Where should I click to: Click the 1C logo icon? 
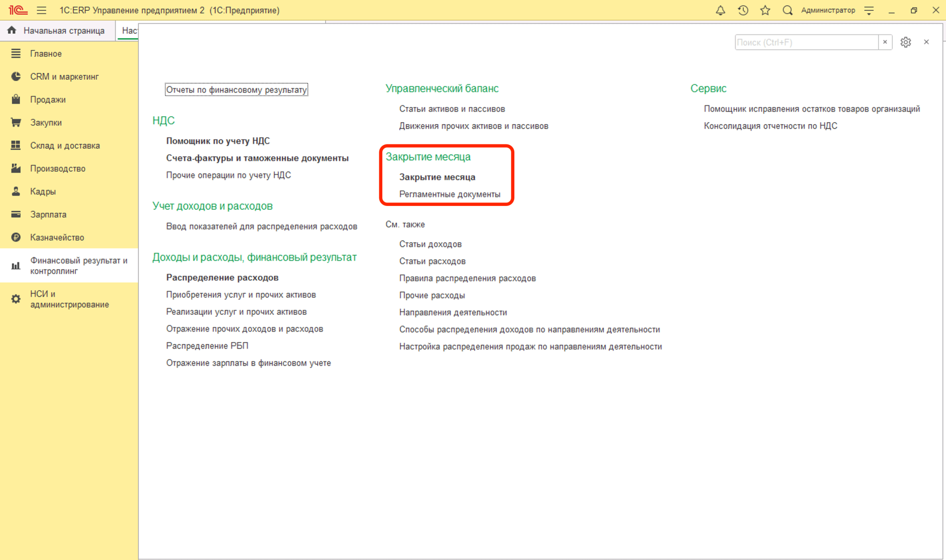tap(18, 10)
